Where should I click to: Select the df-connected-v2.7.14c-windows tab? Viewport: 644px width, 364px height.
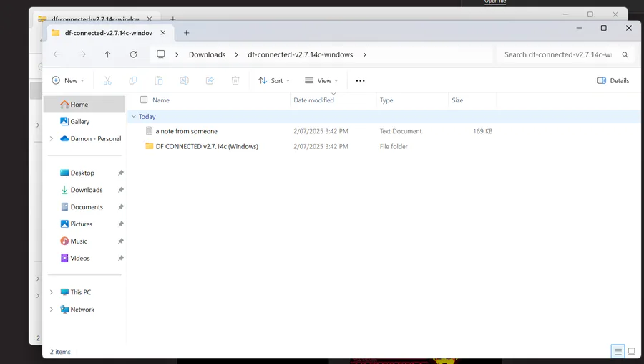[x=109, y=33]
